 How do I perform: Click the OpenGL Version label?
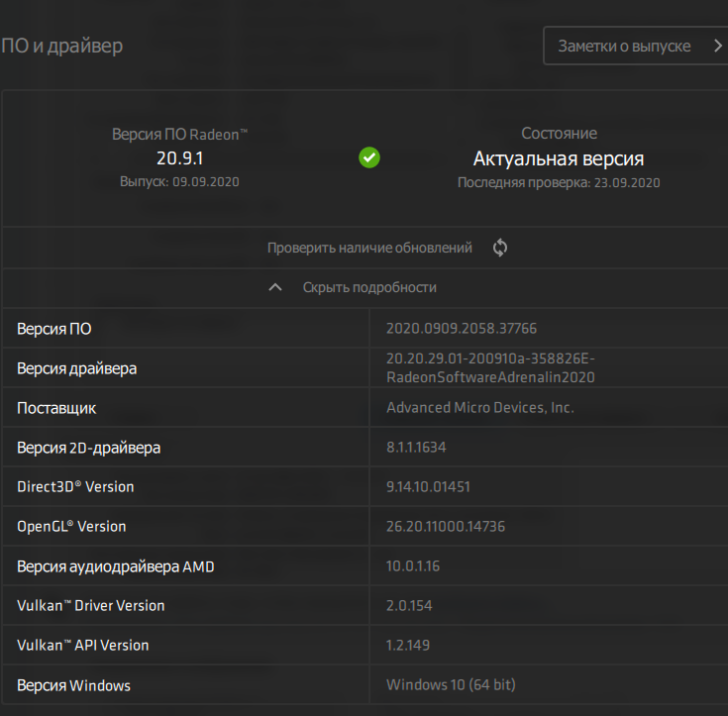coord(71,527)
